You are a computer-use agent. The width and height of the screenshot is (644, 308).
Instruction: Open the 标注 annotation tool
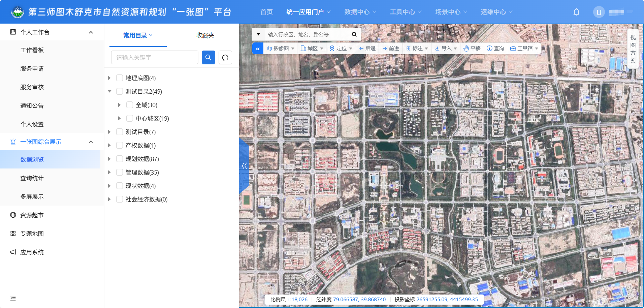(x=417, y=49)
